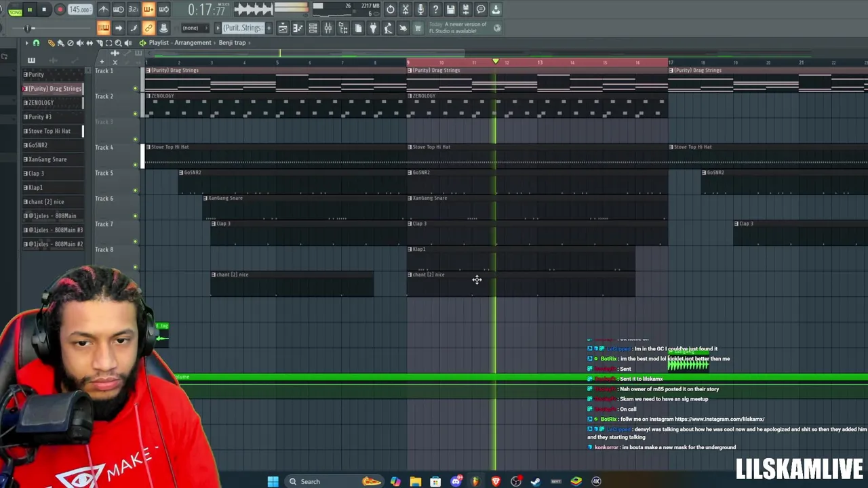Click the download content icon in toolbar
Viewport: 868px width, 488px height.
point(496,9)
